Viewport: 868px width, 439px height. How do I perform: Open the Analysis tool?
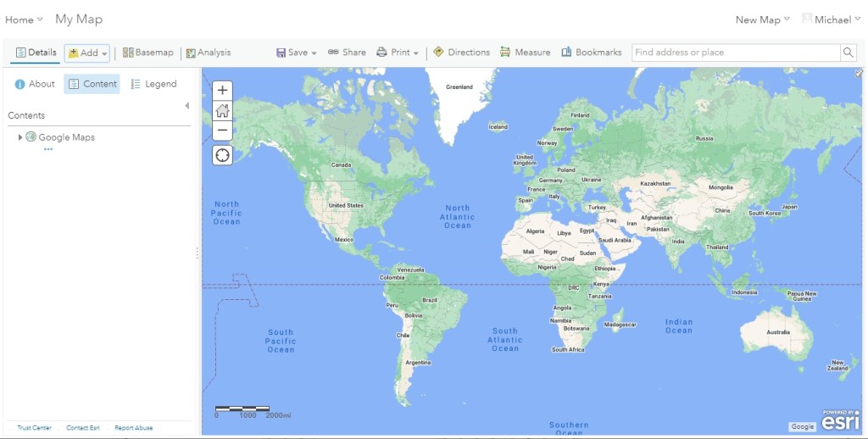pyautogui.click(x=208, y=53)
